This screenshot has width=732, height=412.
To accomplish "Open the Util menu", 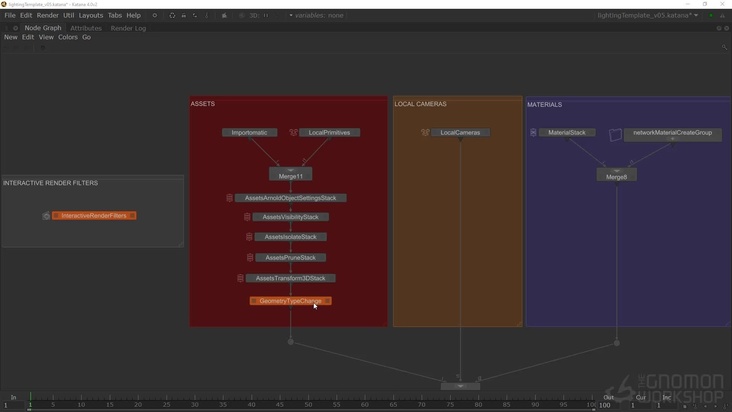I will (69, 15).
